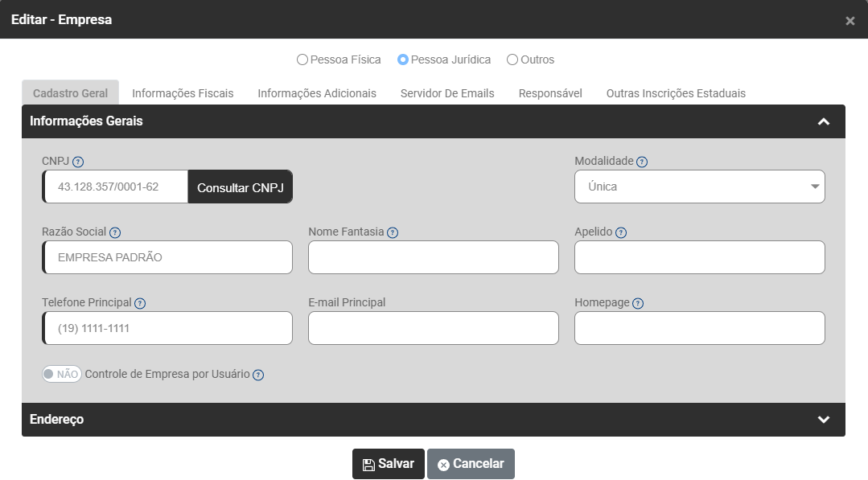Switch to the Informações Fiscais tab
868x480 pixels.
tap(183, 93)
